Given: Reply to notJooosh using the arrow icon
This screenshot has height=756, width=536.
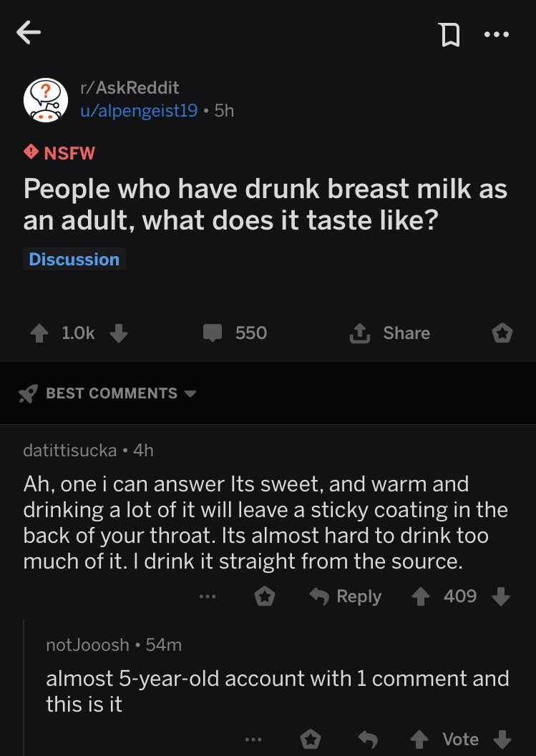Looking at the screenshot, I should (368, 740).
